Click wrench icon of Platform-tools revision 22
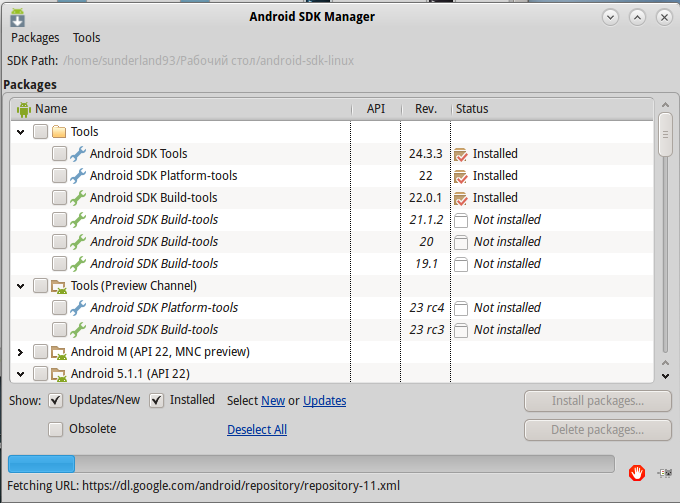Image resolution: width=680 pixels, height=503 pixels. pos(78,176)
